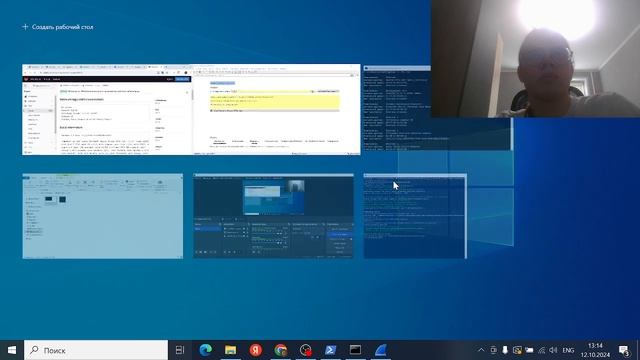Switch to the File Explorer window thumbnail
This screenshot has height=360, width=640.
(x=103, y=216)
